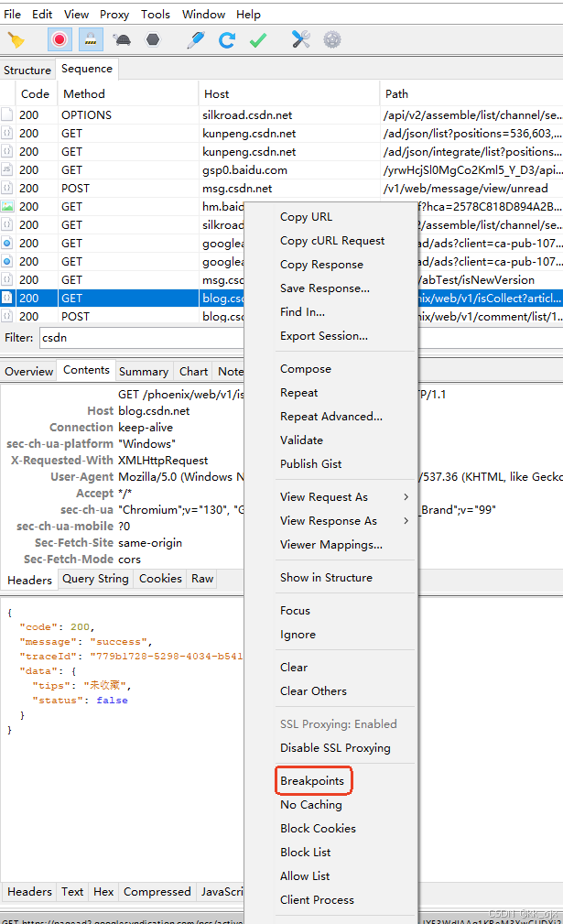Open the Chart tab
563x924 pixels.
pyautogui.click(x=194, y=371)
